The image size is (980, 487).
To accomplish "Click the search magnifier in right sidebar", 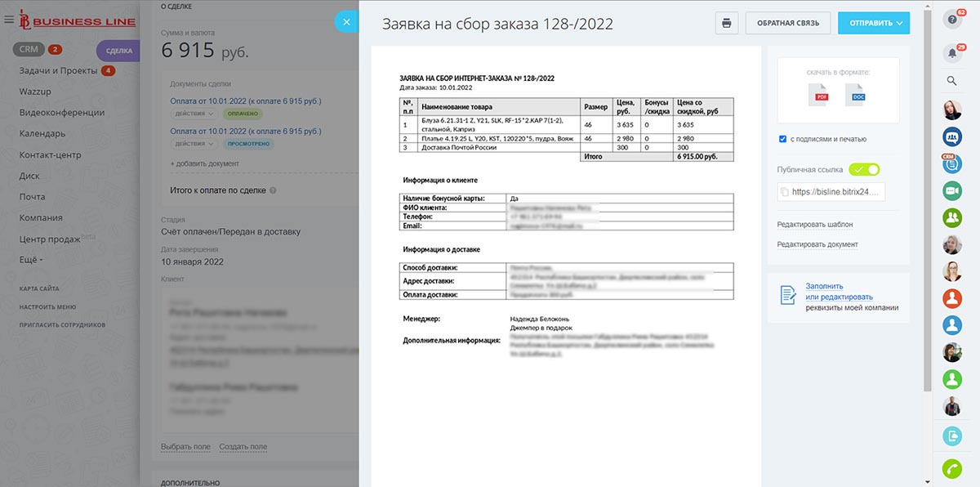I will (x=951, y=81).
